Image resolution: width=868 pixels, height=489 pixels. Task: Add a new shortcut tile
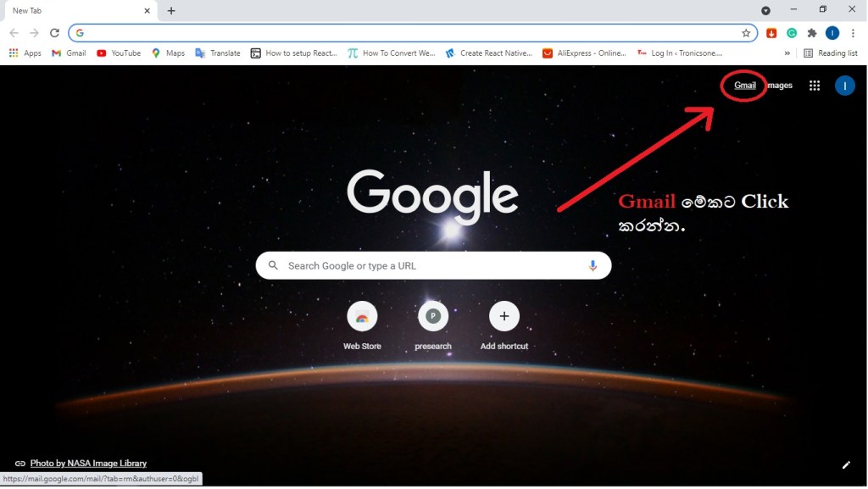click(x=504, y=326)
